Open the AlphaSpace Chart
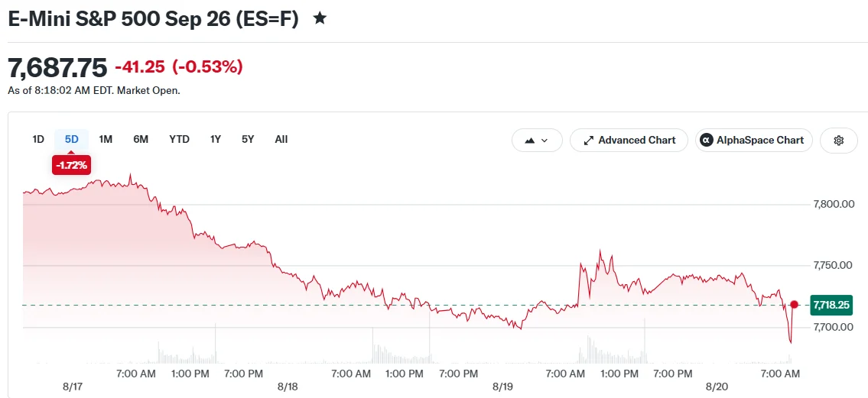The width and height of the screenshot is (868, 398). tap(754, 141)
